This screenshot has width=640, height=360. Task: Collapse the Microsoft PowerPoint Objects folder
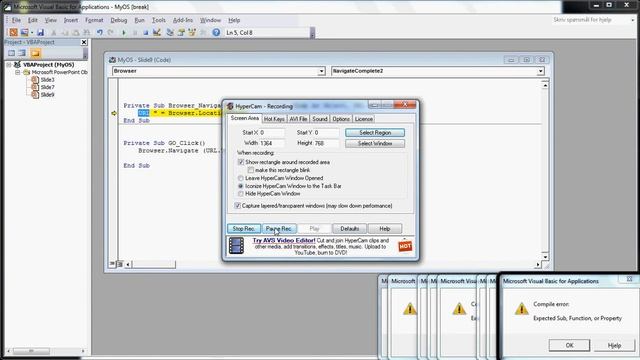[x=18, y=72]
